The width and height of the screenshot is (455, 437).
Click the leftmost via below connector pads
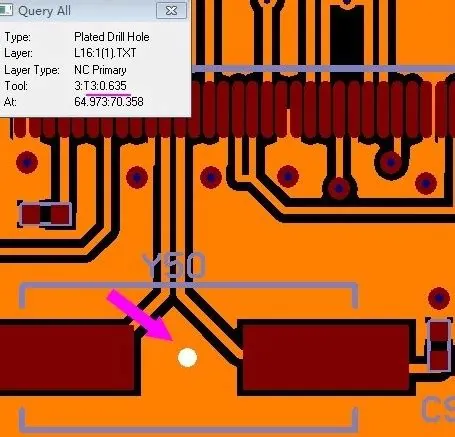27,162
